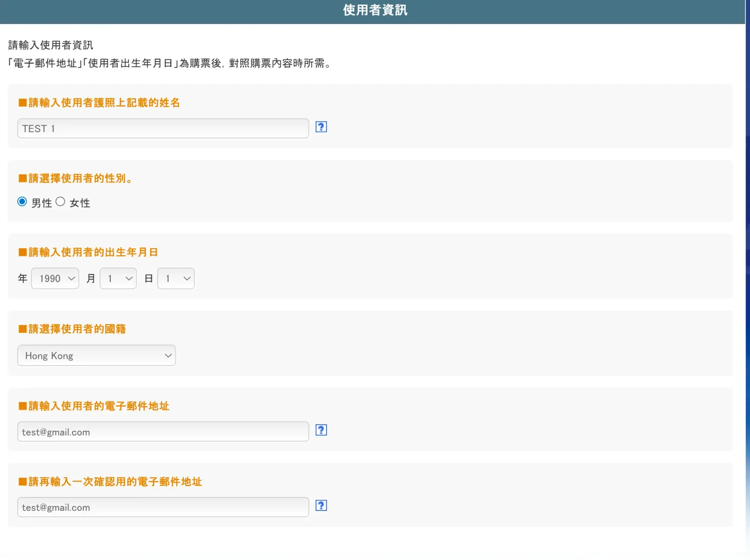This screenshot has width=750, height=560.
Task: Click help icon beside confirmation email field
Action: coord(321,506)
